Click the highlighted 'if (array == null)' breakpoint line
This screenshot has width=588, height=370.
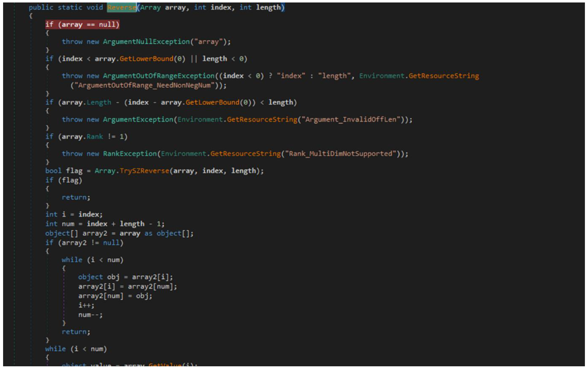pos(82,25)
